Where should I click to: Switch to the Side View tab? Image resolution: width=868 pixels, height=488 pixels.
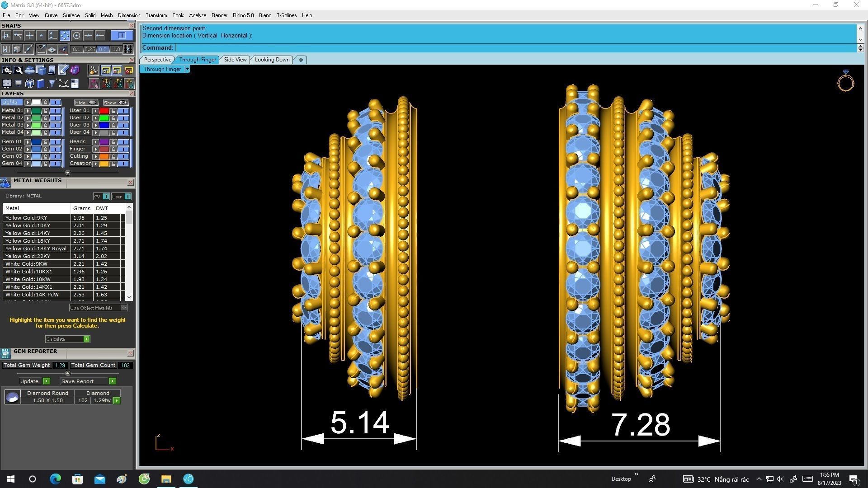click(235, 60)
